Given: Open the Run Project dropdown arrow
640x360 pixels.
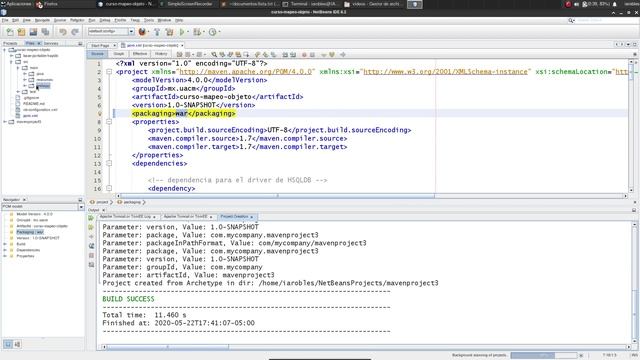Looking at the screenshot, I should click(188, 32).
